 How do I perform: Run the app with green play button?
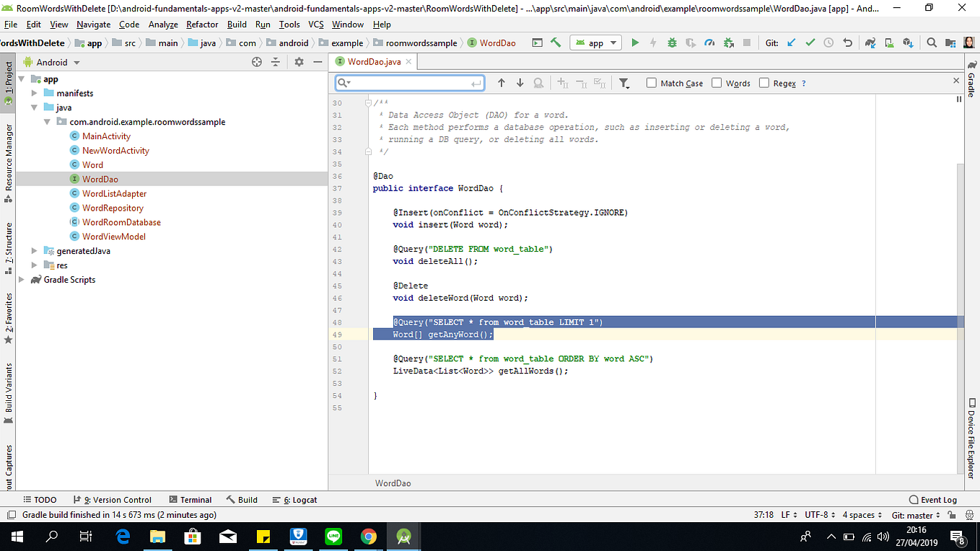pyautogui.click(x=635, y=43)
